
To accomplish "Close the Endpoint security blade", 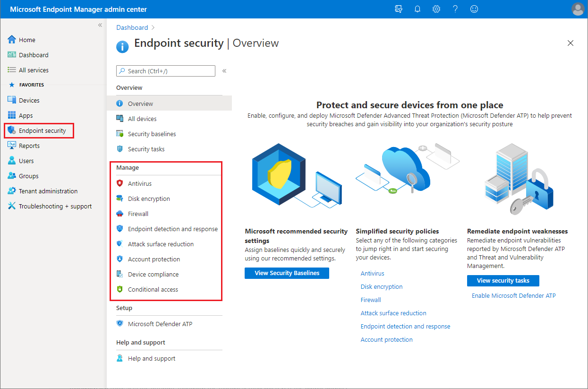I will pos(571,43).
